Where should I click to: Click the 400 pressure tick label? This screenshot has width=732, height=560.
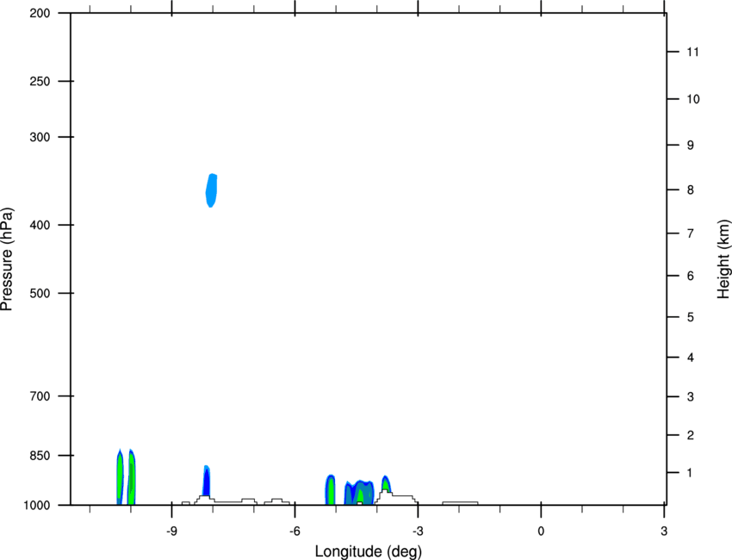40,225
